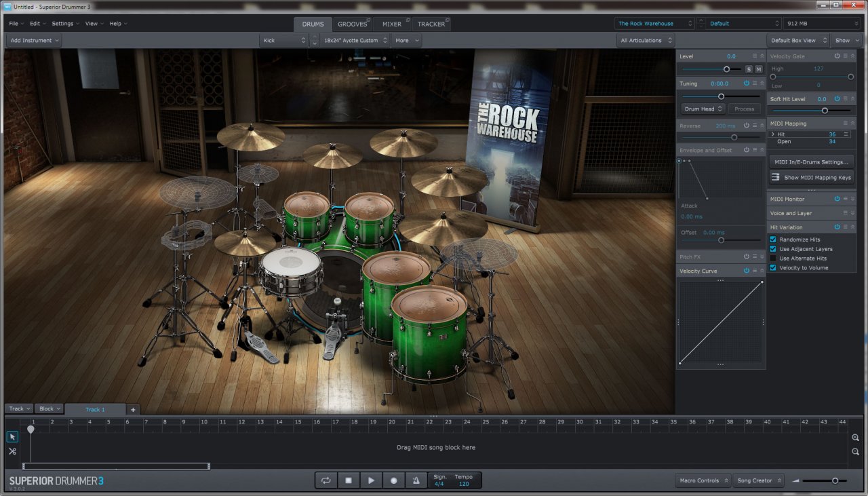The height and width of the screenshot is (496, 868).
Task: Open the Drum Head tuning dropdown
Action: [x=703, y=109]
